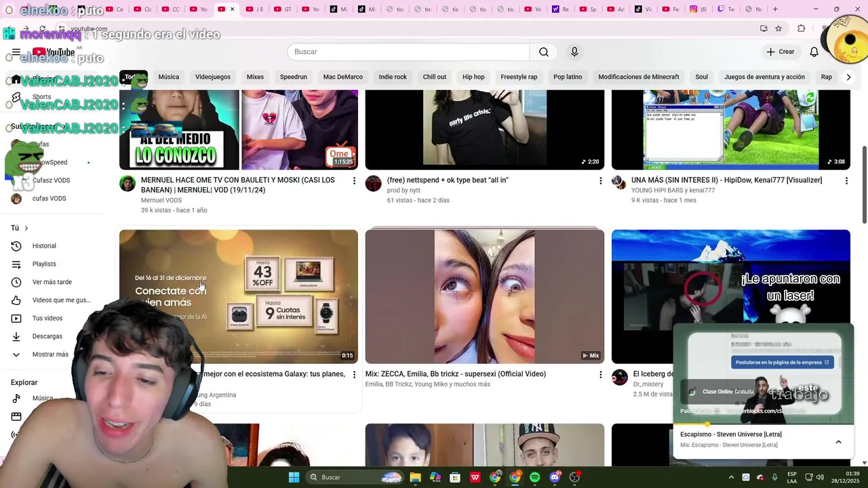Screen dimensions: 868x488
Task: Show hidden system tray icons
Action: coord(731,477)
